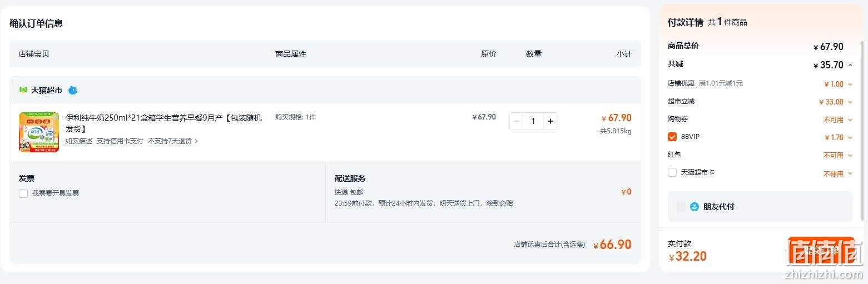Image resolution: width=868 pixels, height=284 pixels.
Task: Click the gray original price ¥67.90
Action: coord(484,117)
